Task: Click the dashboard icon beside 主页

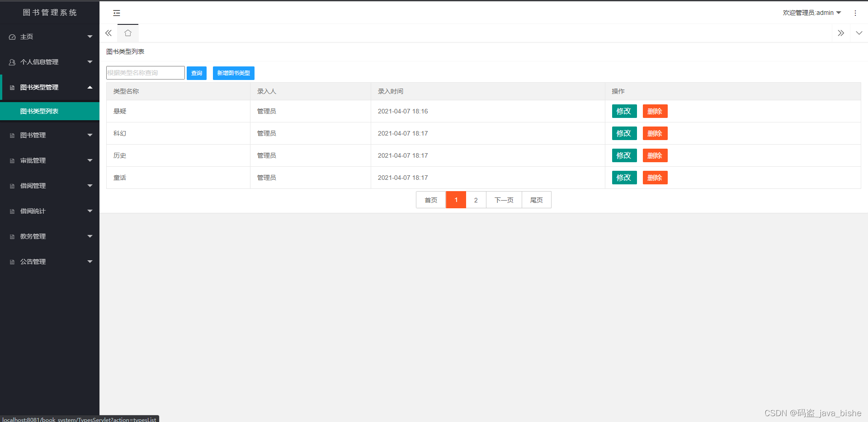Action: point(12,37)
